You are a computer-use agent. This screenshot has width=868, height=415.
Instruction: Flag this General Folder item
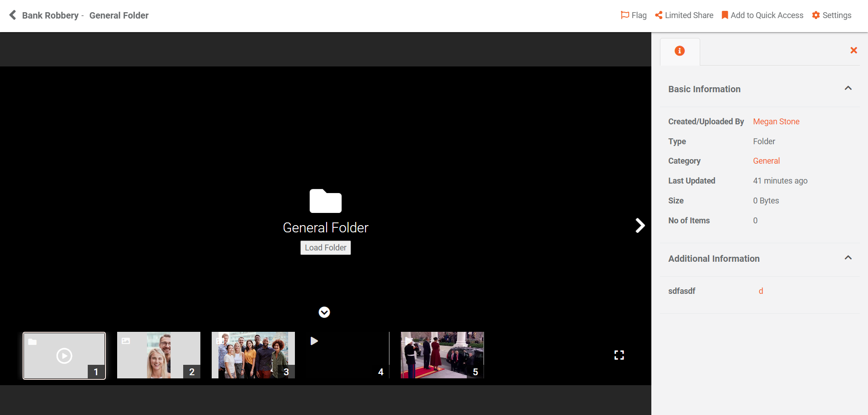633,15
